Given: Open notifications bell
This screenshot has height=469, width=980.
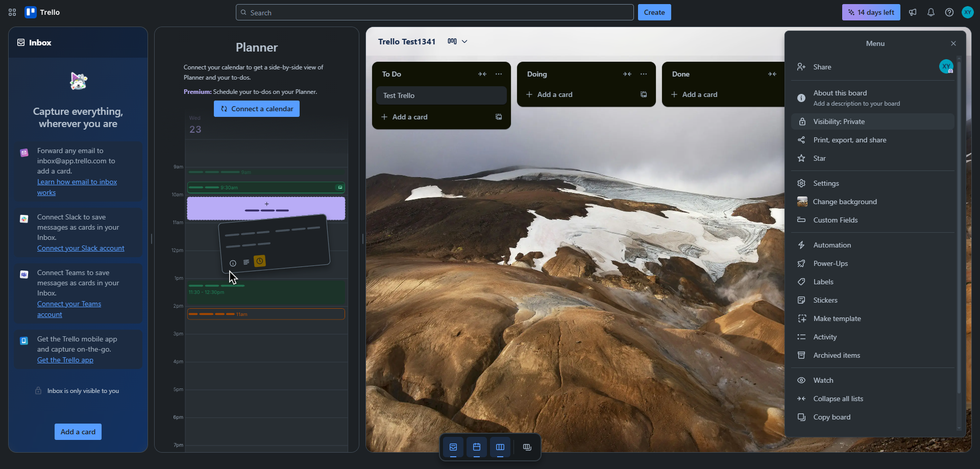Looking at the screenshot, I should coord(931,12).
